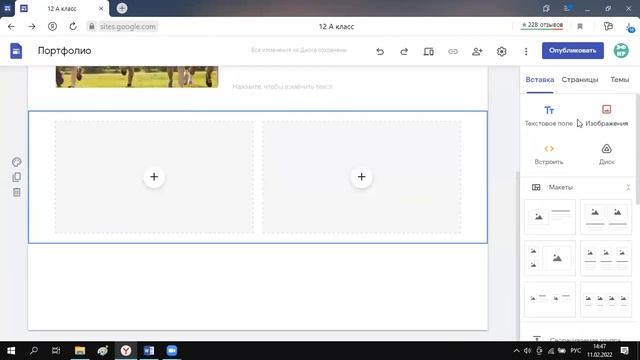Choose the four-column image layout
Screen dimensions: 640x360
tap(606, 299)
